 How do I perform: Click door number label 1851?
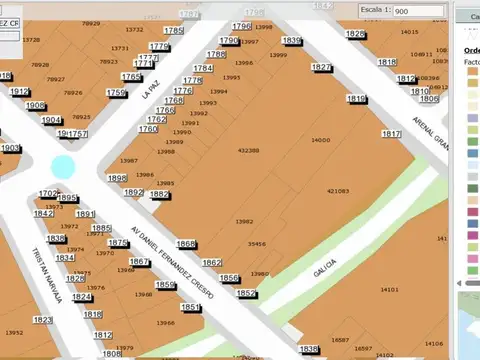click(191, 307)
